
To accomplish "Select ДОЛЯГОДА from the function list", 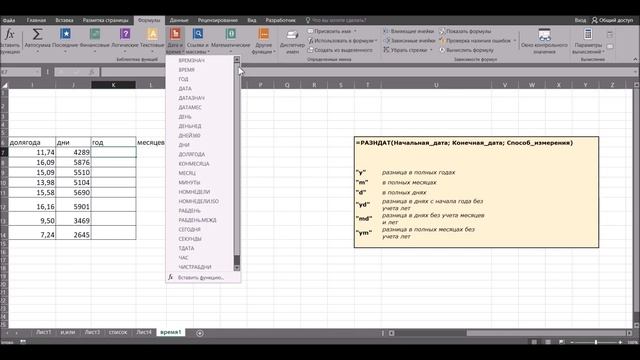I will pyautogui.click(x=200, y=154).
